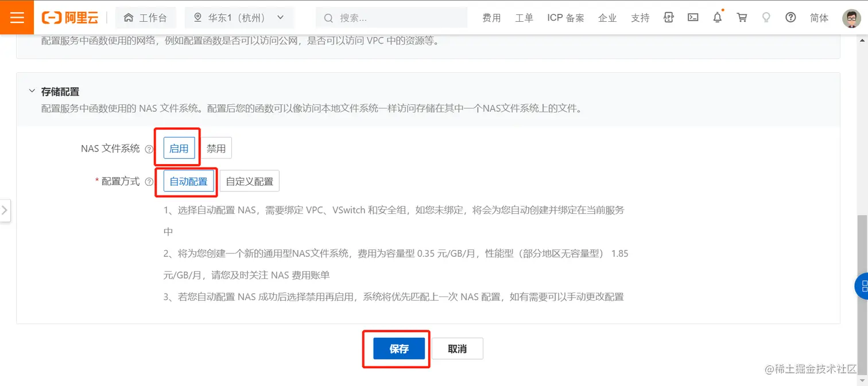Image resolution: width=868 pixels, height=386 pixels.
Task: Open the user avatar menu
Action: tap(851, 18)
